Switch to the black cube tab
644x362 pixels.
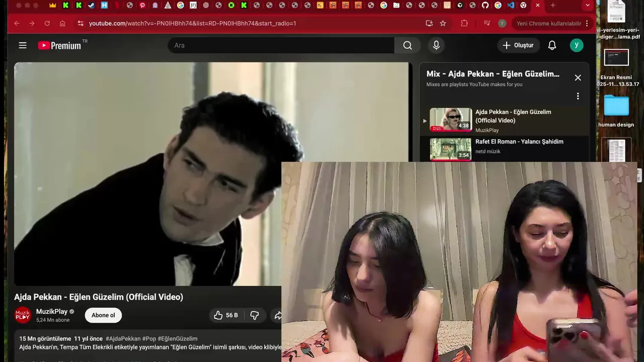(x=460, y=5)
